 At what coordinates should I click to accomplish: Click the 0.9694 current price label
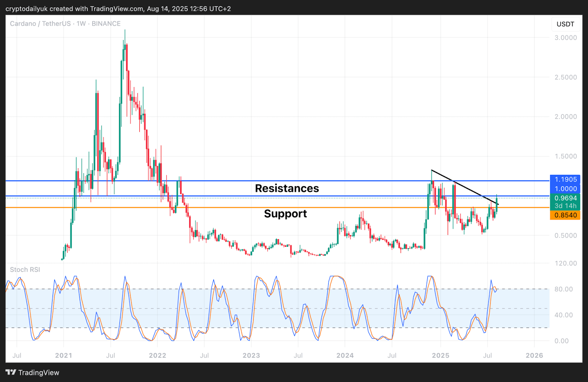(x=565, y=198)
